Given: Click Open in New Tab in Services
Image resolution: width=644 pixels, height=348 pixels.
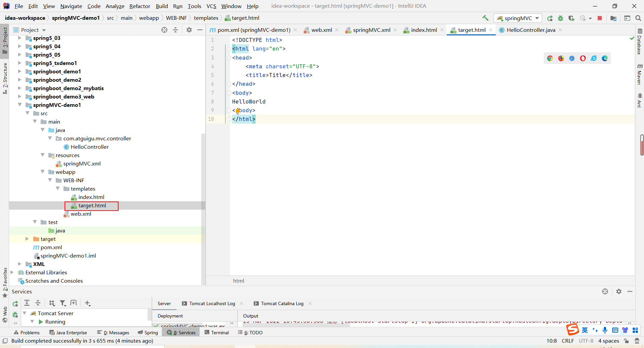Looking at the screenshot, I should (73, 303).
